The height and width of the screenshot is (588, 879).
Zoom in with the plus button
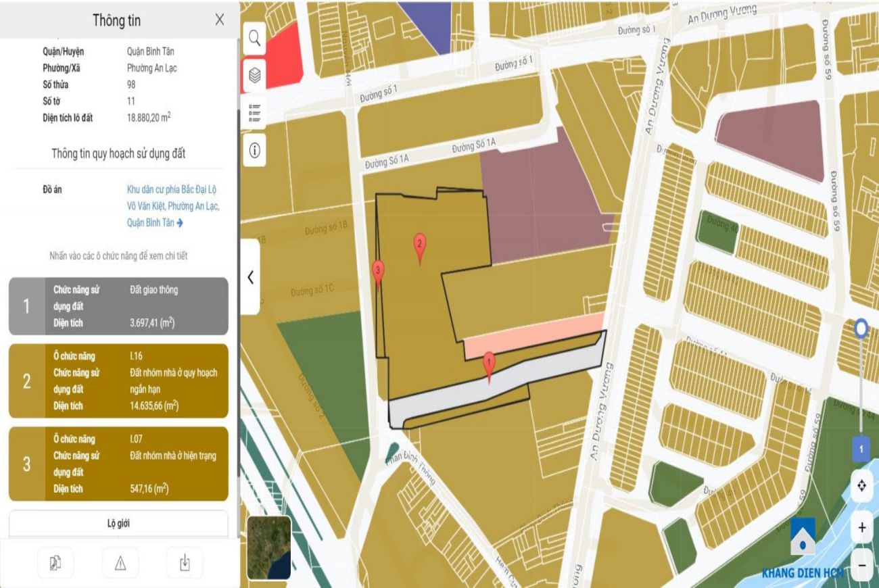861,527
